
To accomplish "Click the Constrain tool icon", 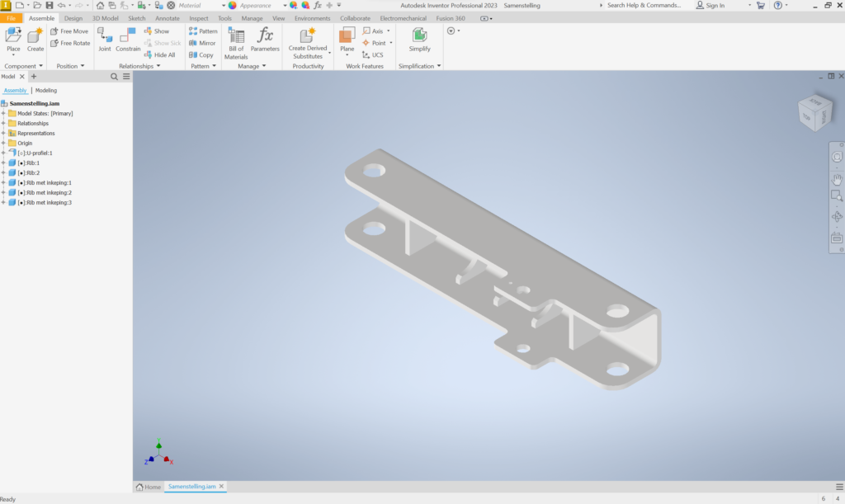I will (128, 35).
